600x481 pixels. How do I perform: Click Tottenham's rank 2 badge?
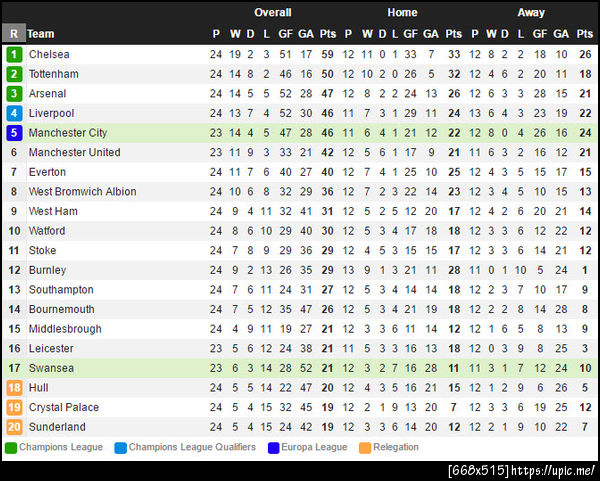(x=14, y=74)
